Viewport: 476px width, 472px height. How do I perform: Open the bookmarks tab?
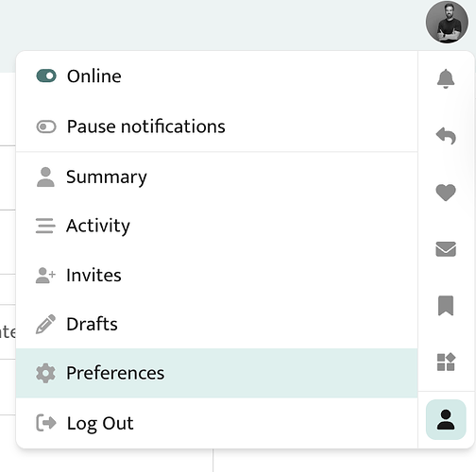pos(446,305)
